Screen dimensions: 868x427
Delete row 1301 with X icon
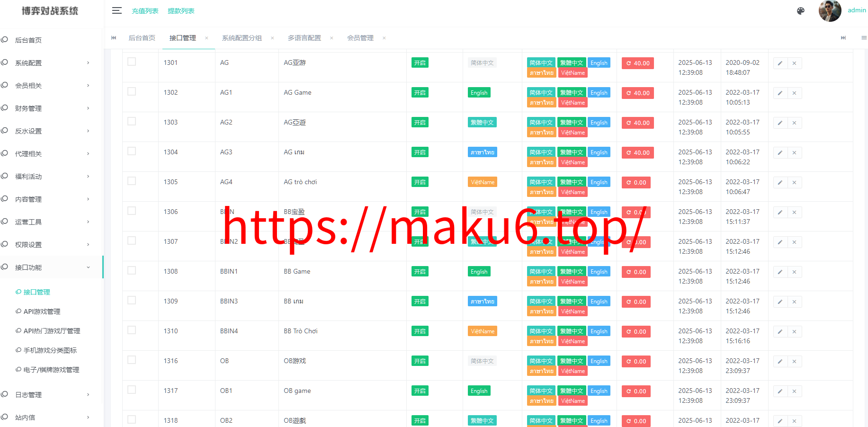(x=794, y=63)
